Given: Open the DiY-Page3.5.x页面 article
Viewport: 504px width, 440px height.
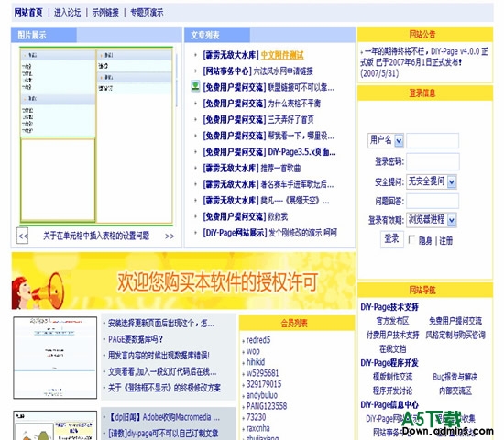Looking at the screenshot, I should click(301, 152).
